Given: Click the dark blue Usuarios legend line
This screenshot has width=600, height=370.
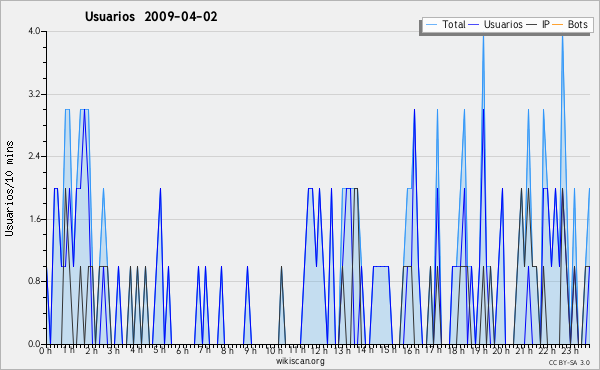Looking at the screenshot, I should tap(474, 24).
